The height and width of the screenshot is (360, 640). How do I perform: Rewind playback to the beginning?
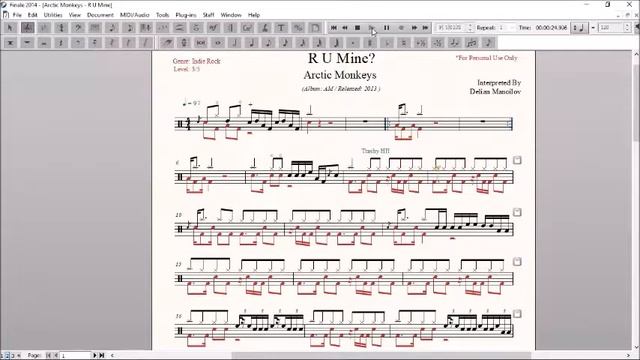pyautogui.click(x=334, y=28)
